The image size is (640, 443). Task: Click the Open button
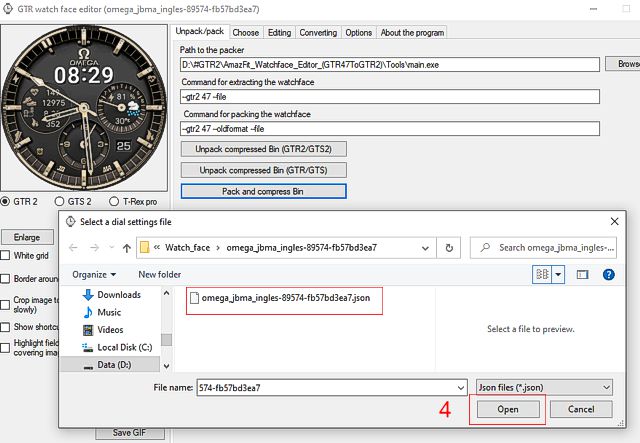click(x=508, y=409)
